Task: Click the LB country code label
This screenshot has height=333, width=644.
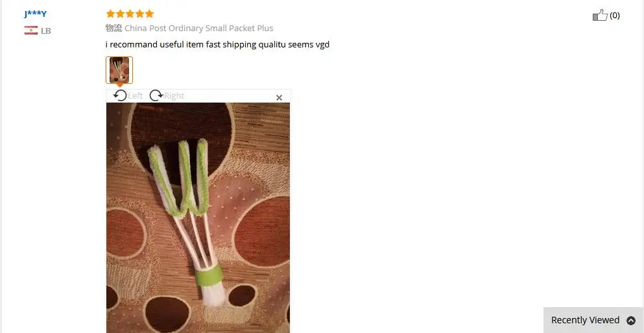Action: click(x=46, y=31)
